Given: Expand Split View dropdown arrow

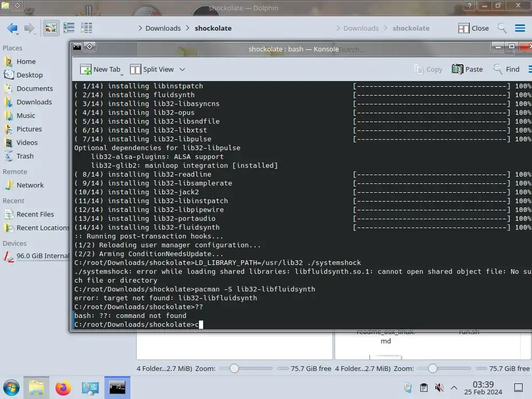Looking at the screenshot, I should 182,69.
